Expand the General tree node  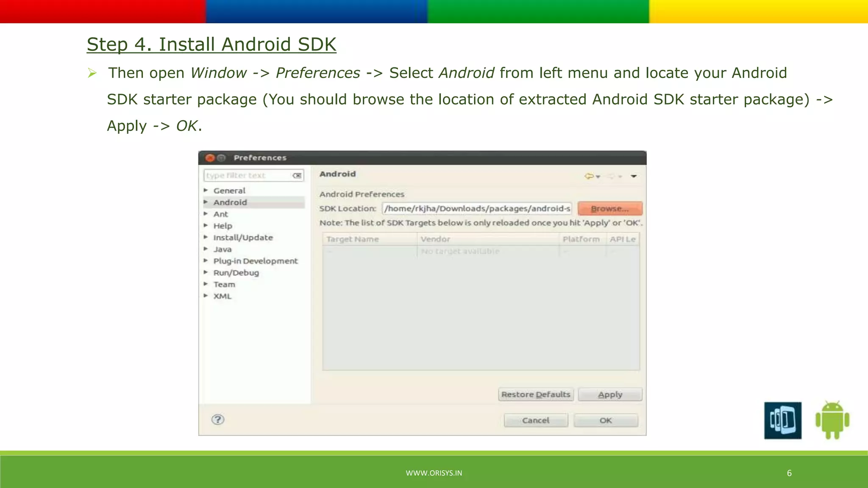(206, 190)
